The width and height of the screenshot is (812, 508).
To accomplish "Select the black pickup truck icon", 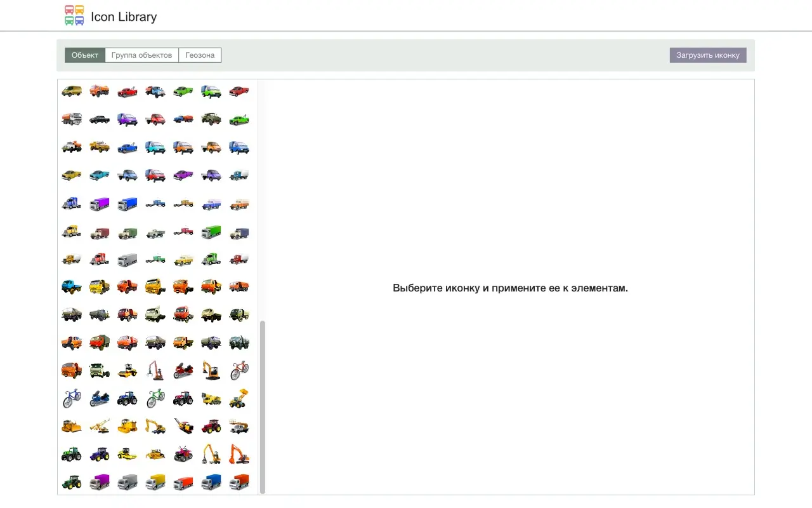I will click(100, 119).
